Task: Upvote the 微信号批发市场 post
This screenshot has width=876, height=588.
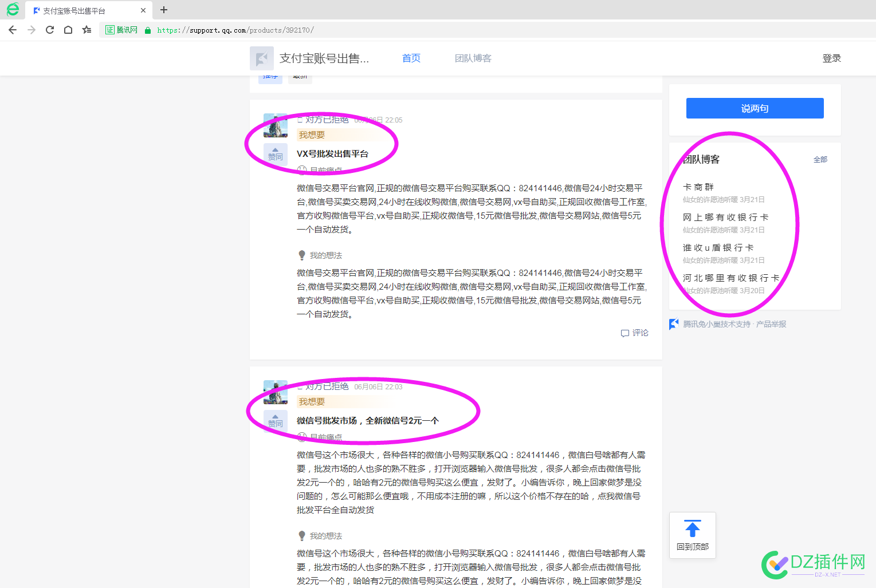Action: tap(276, 421)
